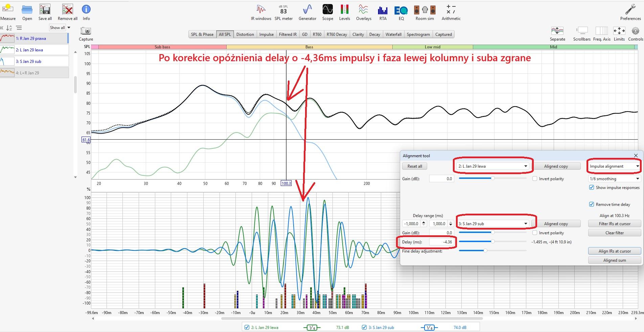
Task: Open the Measure tool
Action: pyautogui.click(x=8, y=12)
